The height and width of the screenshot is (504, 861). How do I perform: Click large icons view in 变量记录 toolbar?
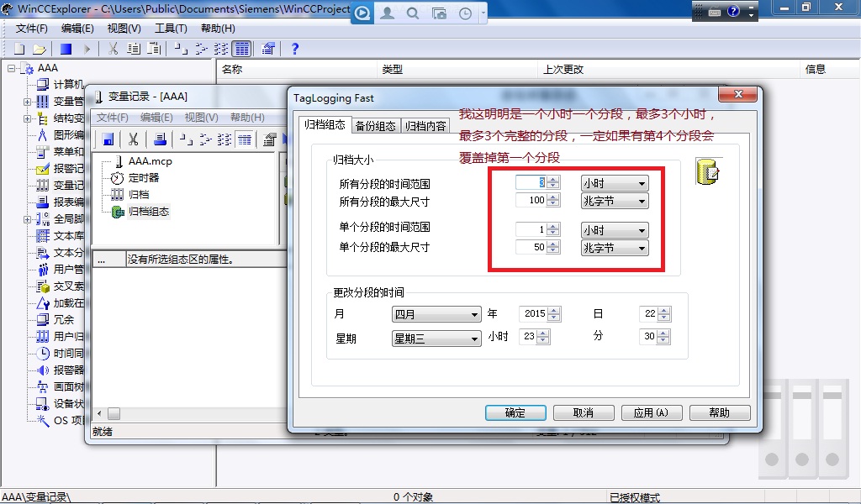coord(186,139)
